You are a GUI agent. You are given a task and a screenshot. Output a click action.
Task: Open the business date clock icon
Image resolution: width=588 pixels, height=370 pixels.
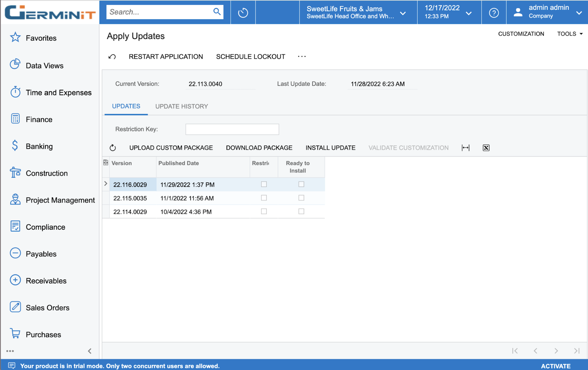coord(243,12)
